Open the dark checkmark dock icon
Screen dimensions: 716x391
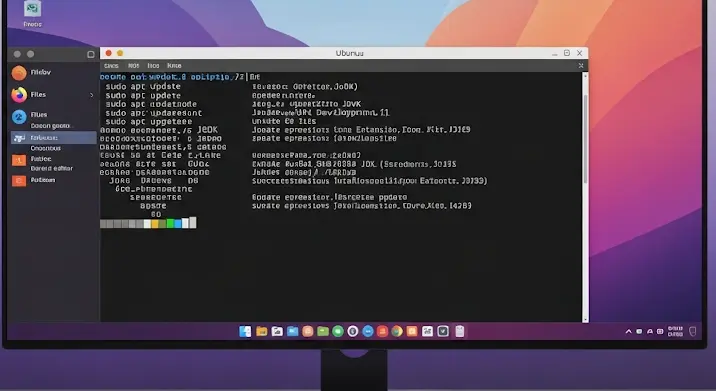tap(443, 331)
